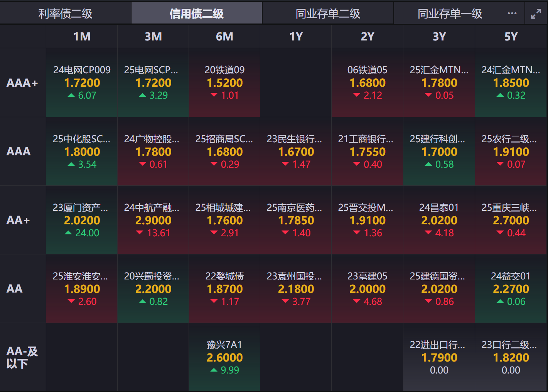Open bond 23民生银行... cell
Screen dimensions: 548x392
pos(296,151)
